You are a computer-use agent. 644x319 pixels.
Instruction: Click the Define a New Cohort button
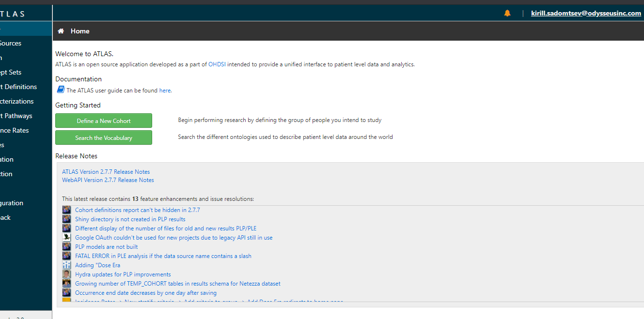coord(103,120)
